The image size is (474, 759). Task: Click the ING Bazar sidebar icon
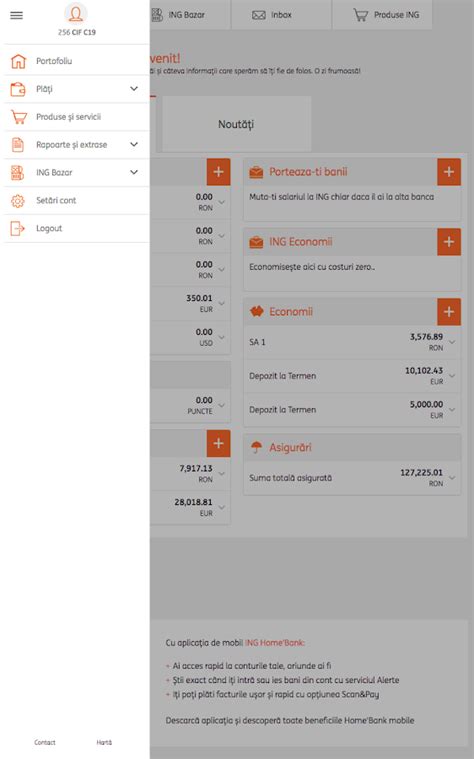[x=18, y=172]
